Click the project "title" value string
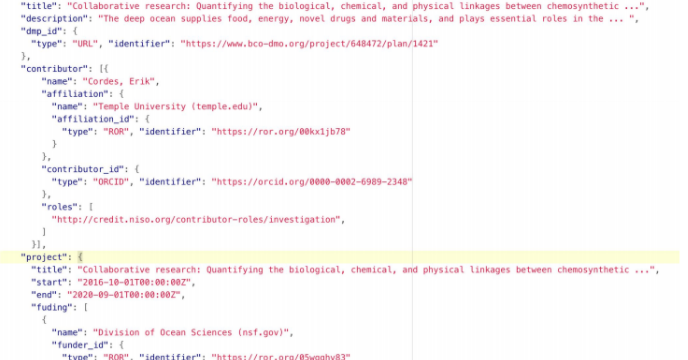The height and width of the screenshot is (360, 688). coord(366,270)
